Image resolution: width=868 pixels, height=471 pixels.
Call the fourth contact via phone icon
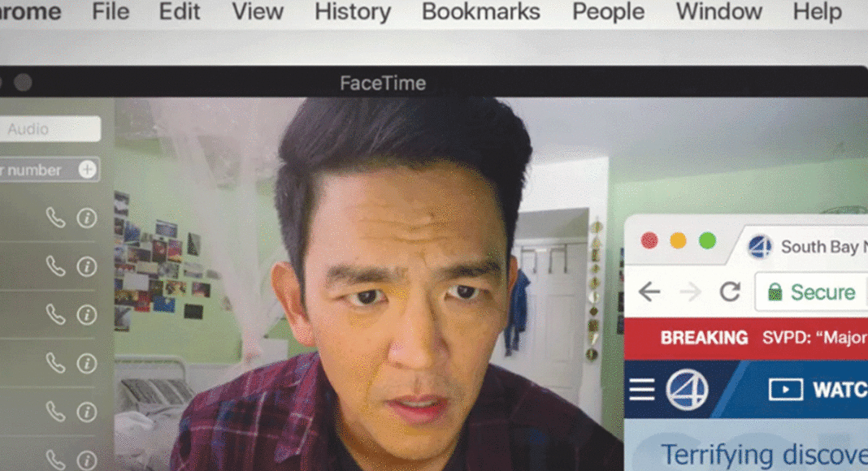[55, 363]
